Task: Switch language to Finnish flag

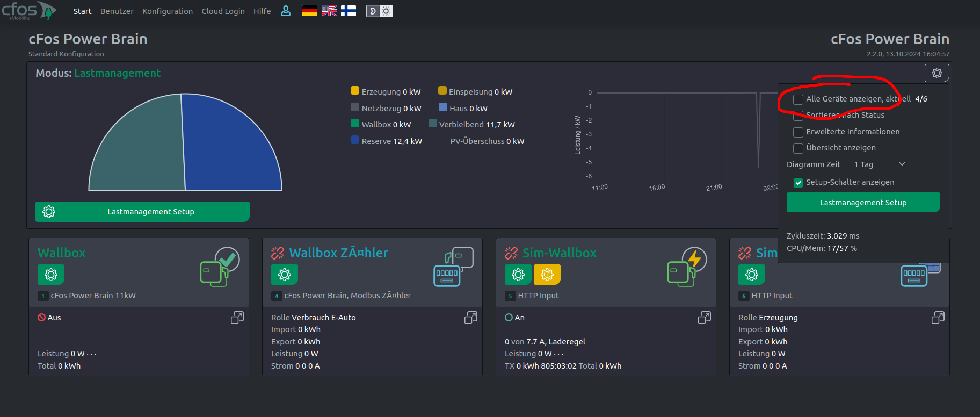Action: (x=349, y=11)
